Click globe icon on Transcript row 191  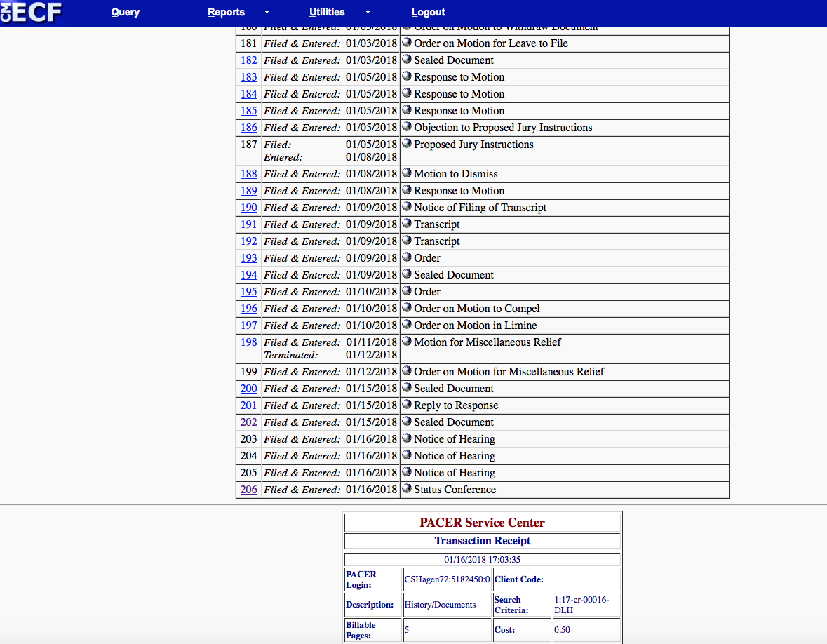407,224
